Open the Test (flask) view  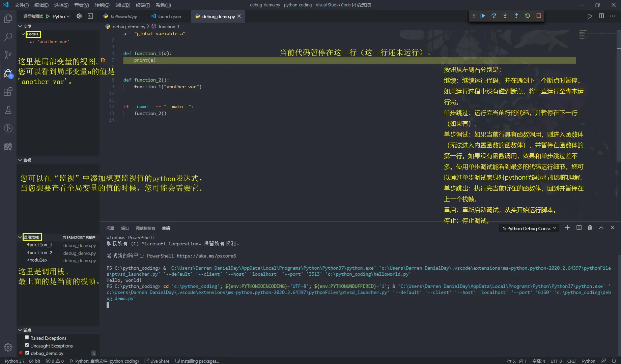(8, 110)
